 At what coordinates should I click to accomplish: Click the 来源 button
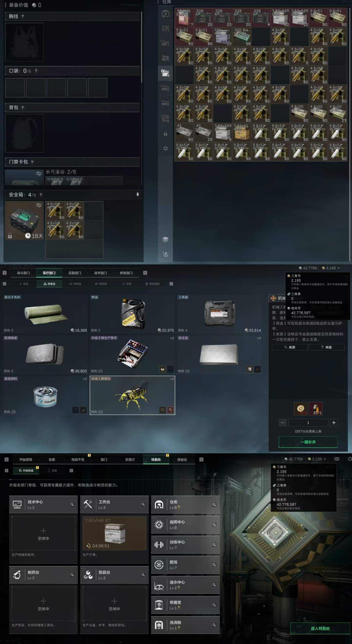290,347
